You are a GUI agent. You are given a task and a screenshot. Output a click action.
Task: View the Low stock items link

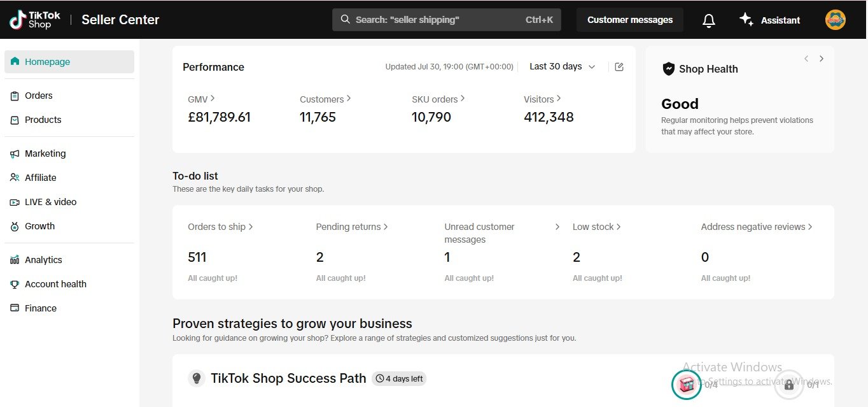click(x=596, y=227)
